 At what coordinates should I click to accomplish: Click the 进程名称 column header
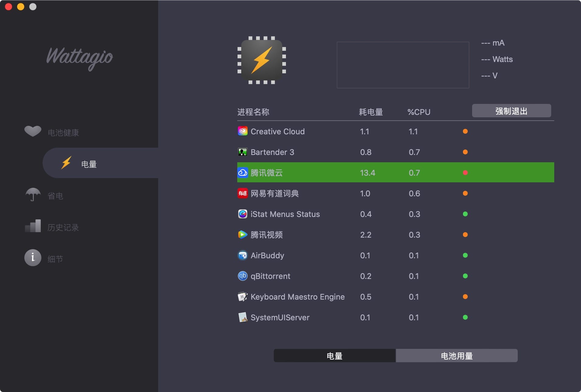tap(253, 112)
